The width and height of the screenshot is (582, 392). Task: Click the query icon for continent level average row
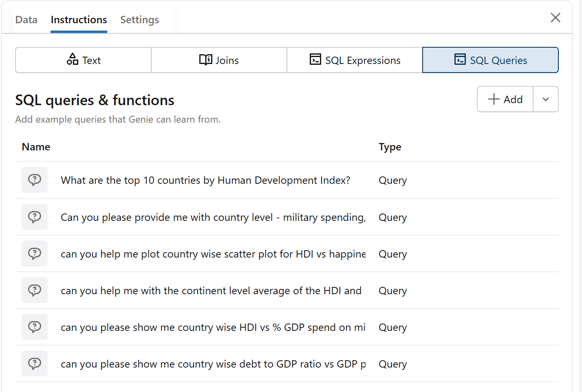tap(35, 290)
